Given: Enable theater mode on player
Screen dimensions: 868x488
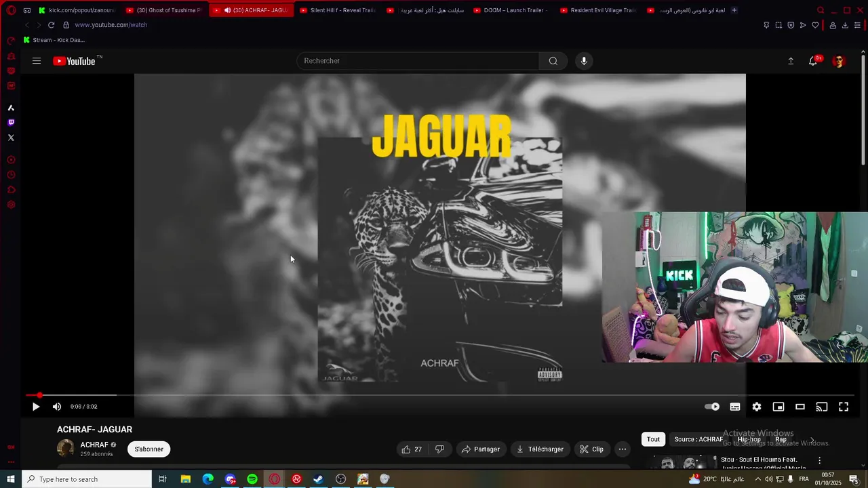Looking at the screenshot, I should click(x=800, y=407).
